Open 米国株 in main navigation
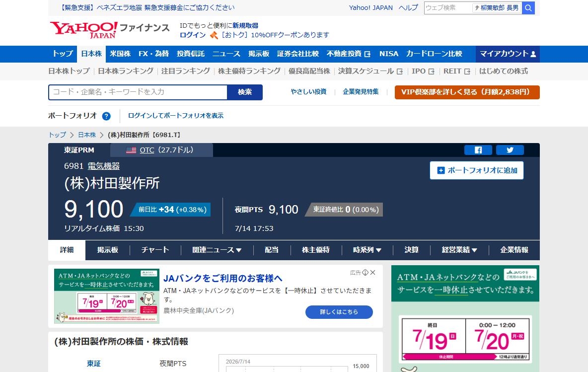 tap(120, 54)
